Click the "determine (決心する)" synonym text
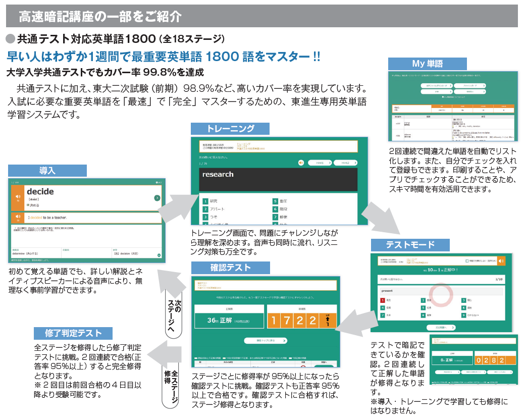526x420 pixels. 25,253
